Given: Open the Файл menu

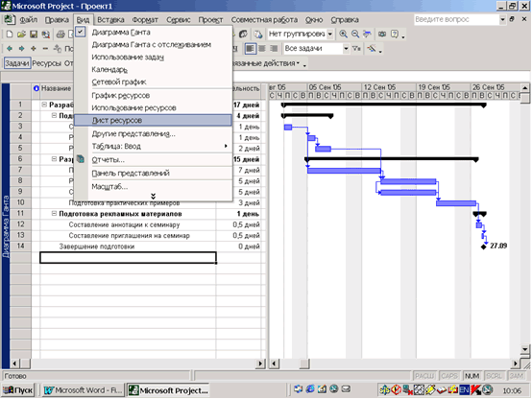Looking at the screenshot, I should click(x=29, y=20).
